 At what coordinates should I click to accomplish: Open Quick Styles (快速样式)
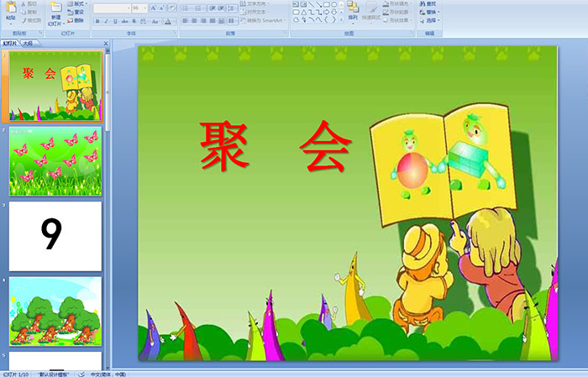point(371,11)
